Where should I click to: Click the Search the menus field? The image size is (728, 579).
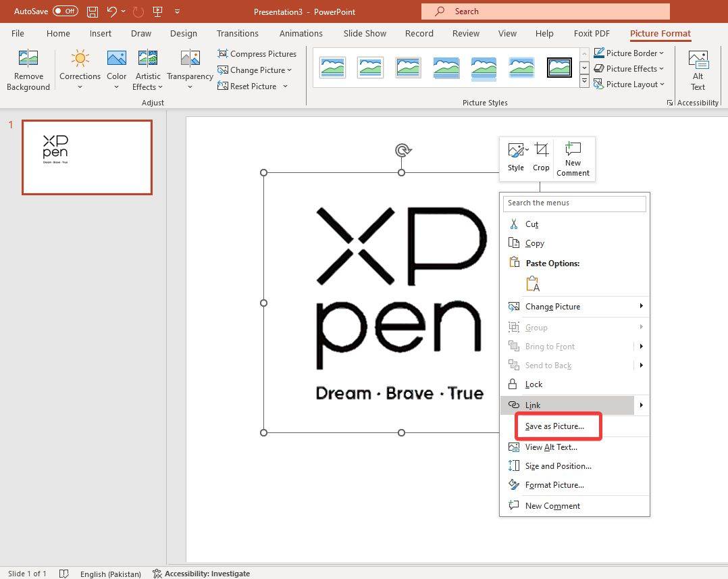574,203
